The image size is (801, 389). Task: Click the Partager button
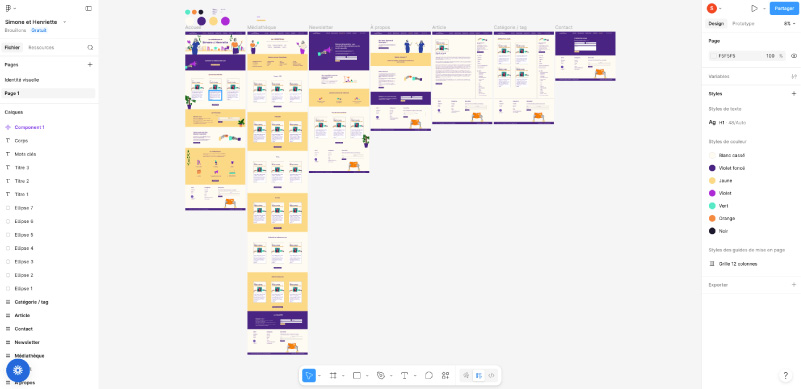(x=784, y=8)
